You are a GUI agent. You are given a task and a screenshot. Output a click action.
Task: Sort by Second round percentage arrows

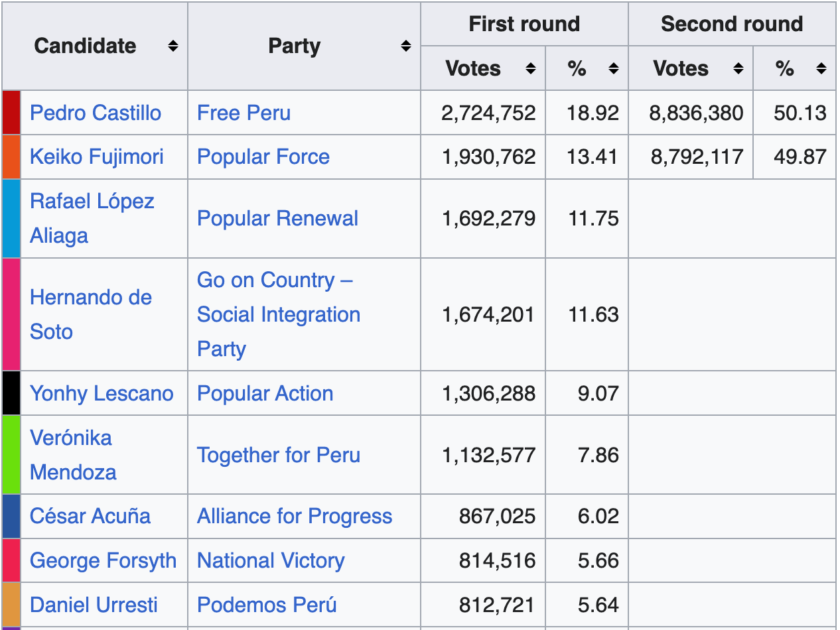(821, 68)
